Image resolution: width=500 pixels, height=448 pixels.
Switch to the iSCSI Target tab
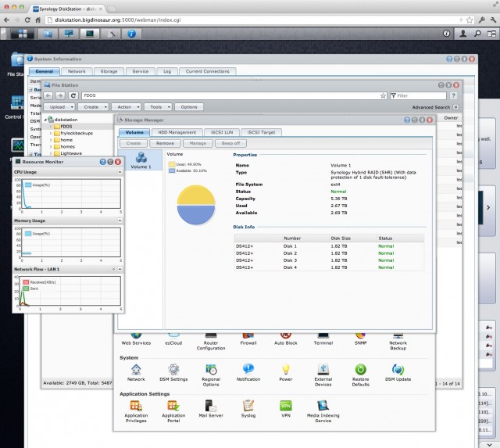point(261,132)
